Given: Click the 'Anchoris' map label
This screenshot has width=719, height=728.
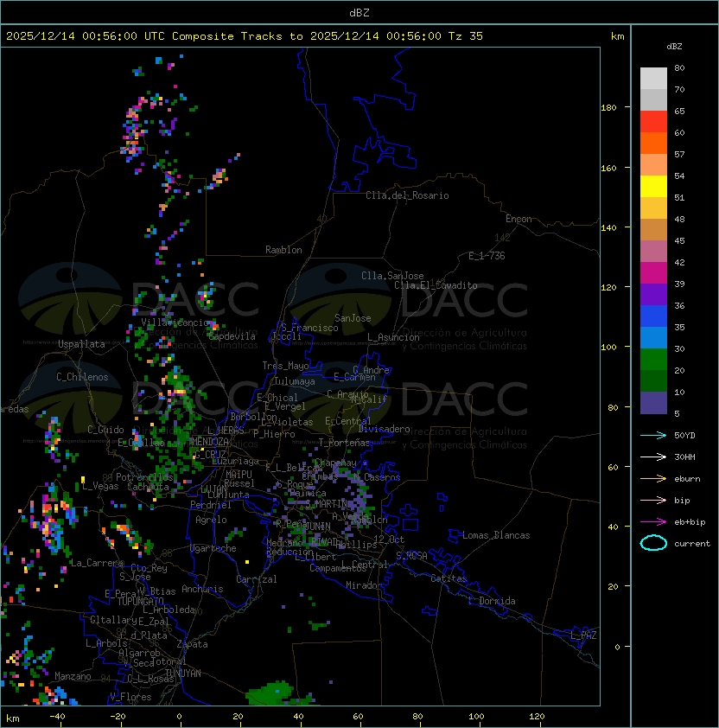Looking at the screenshot, I should click(202, 589).
